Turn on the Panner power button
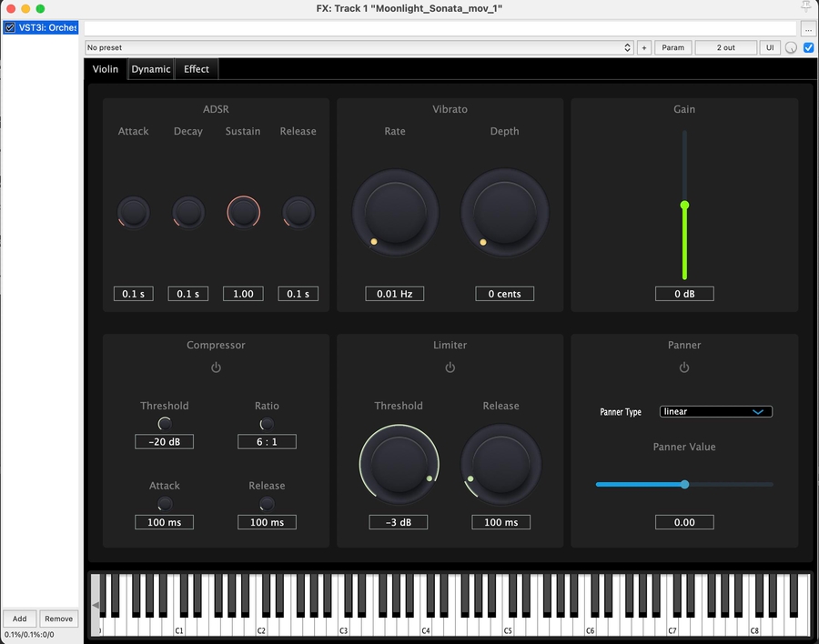 click(x=684, y=367)
